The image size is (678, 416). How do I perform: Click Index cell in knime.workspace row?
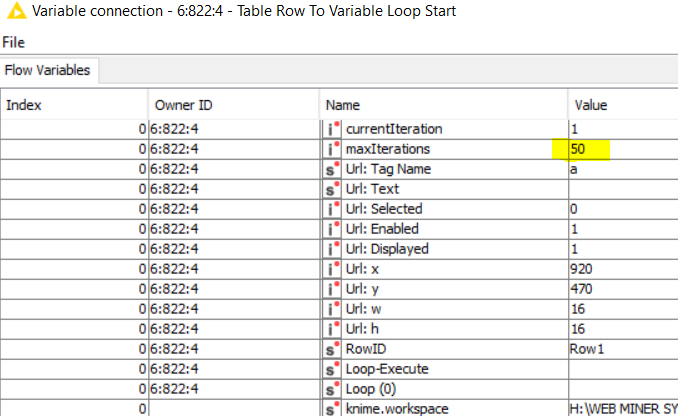point(74,408)
